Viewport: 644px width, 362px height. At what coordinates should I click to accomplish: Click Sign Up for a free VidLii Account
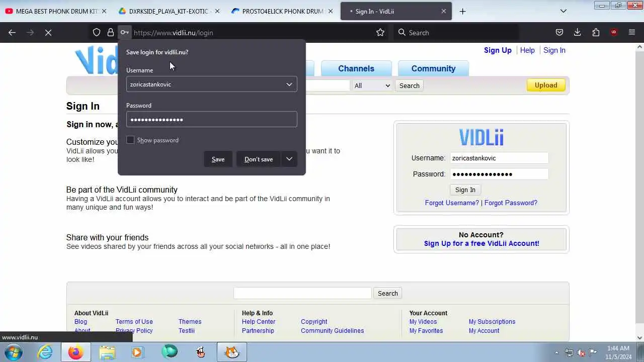(481, 243)
